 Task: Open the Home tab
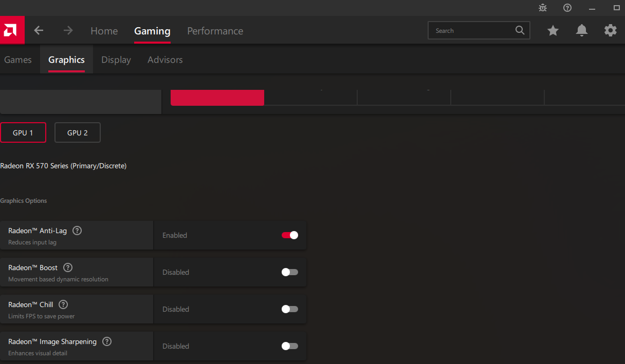(x=104, y=31)
